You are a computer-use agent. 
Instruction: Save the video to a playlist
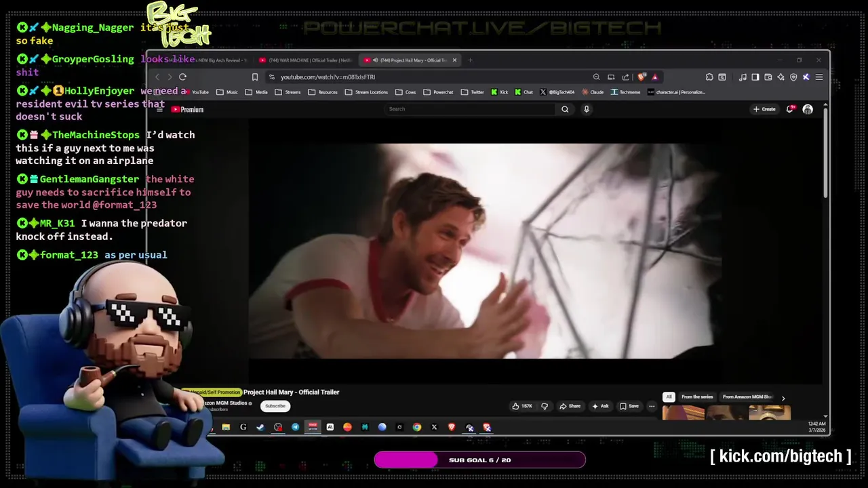pos(629,406)
